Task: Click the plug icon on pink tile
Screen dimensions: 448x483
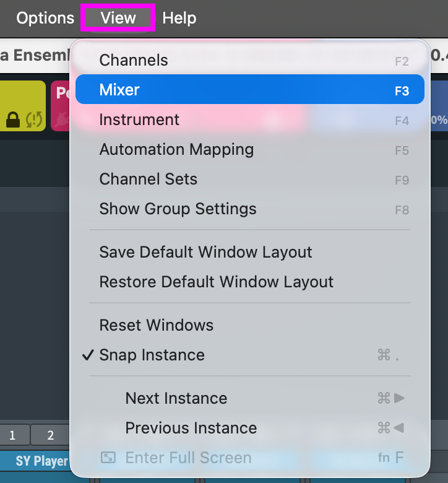Action: 61,119
